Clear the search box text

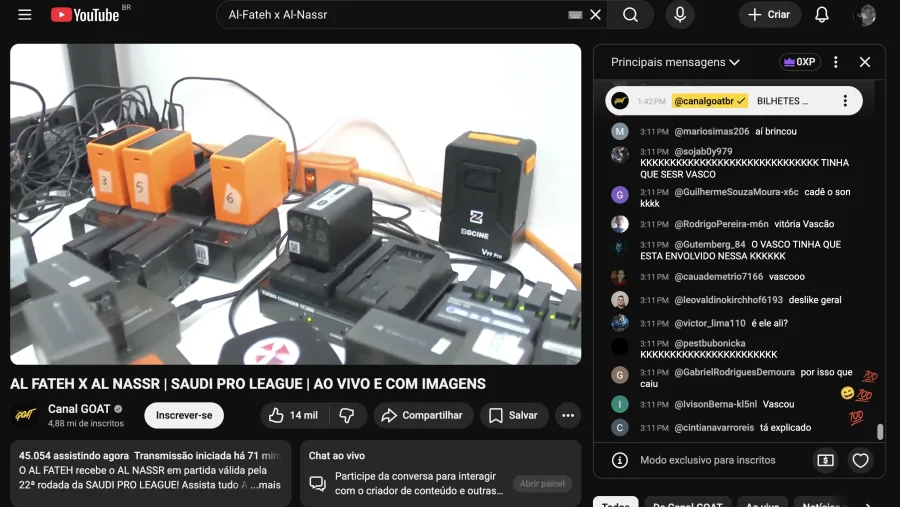tap(595, 14)
